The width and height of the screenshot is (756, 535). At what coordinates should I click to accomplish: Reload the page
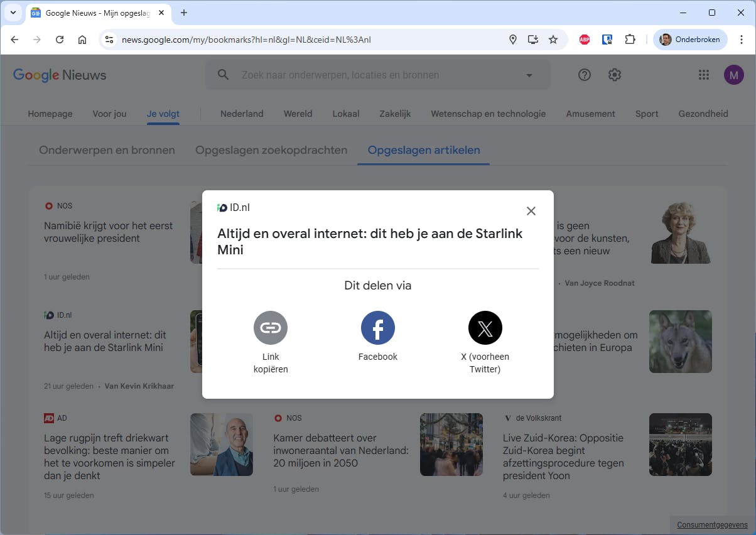(60, 39)
